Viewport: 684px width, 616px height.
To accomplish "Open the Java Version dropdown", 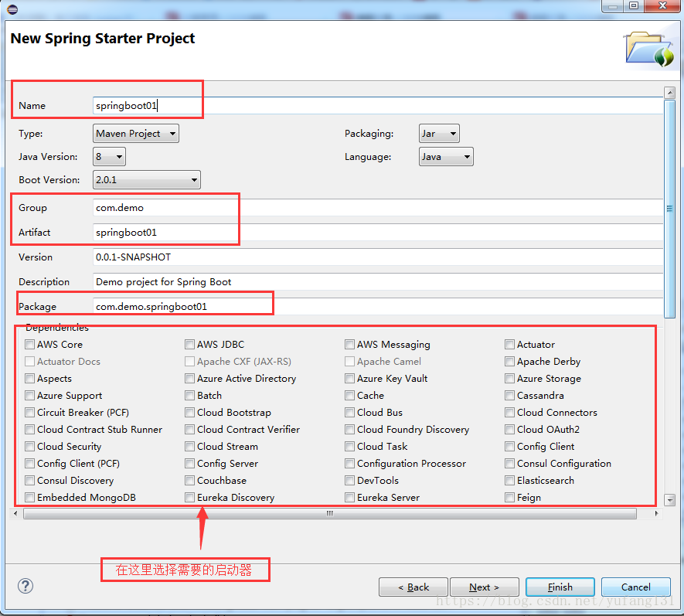I will coord(109,157).
